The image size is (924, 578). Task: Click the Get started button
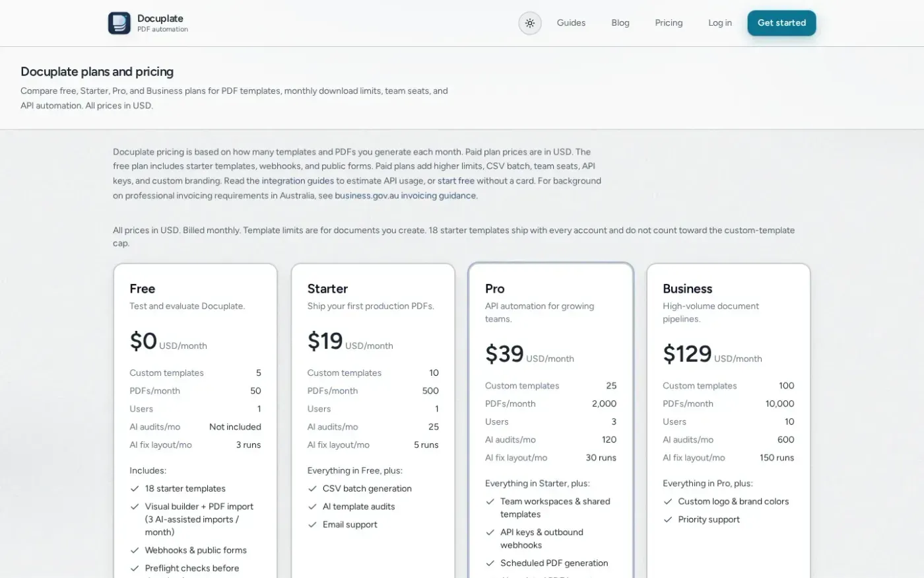pos(781,23)
